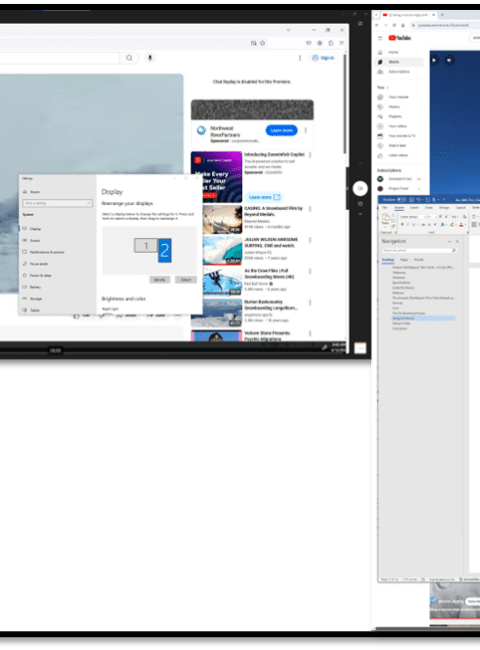Open the JULIAN WILSON surfing video thumbnail
The image size is (480, 650).
coord(216,251)
